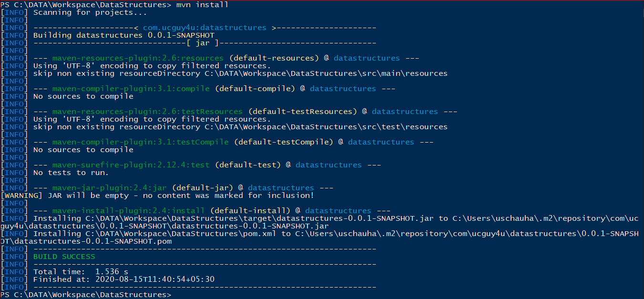Click maven-surefire-plugin:2.12.4:test plugin text

[x=131, y=165]
